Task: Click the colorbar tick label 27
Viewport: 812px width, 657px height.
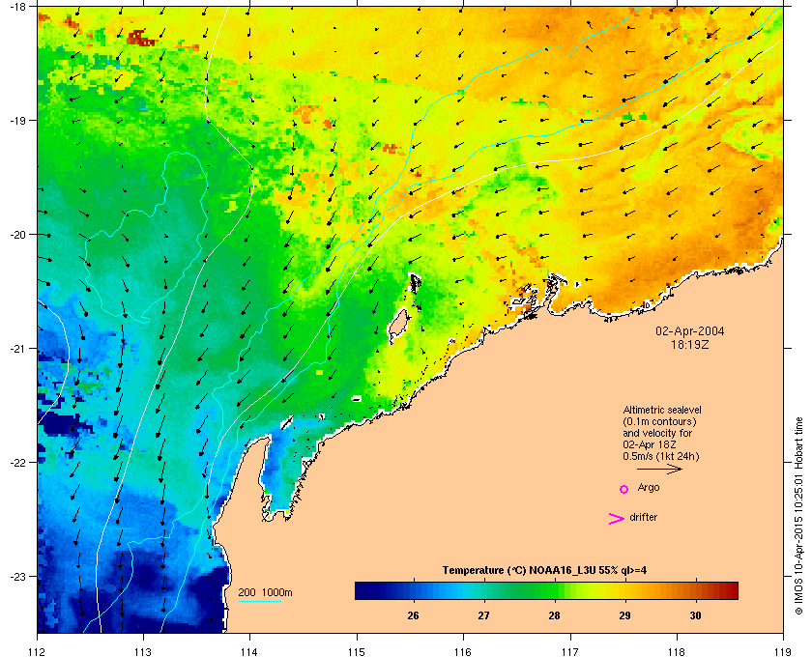Action: coord(483,615)
